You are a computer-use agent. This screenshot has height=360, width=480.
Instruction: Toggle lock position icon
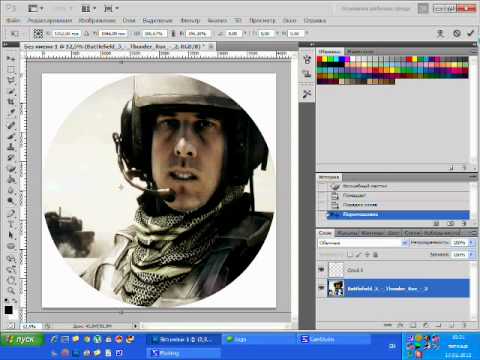[367, 255]
